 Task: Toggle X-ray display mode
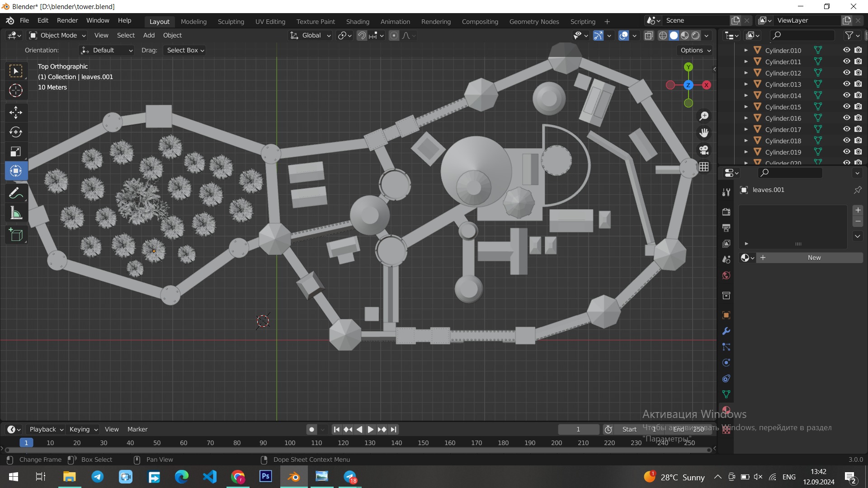click(649, 35)
